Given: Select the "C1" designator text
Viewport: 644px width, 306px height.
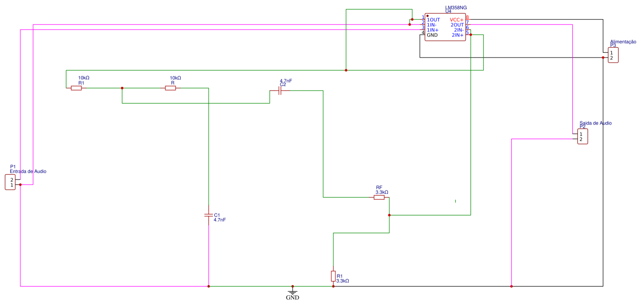Looking at the screenshot, I should coord(217,215).
